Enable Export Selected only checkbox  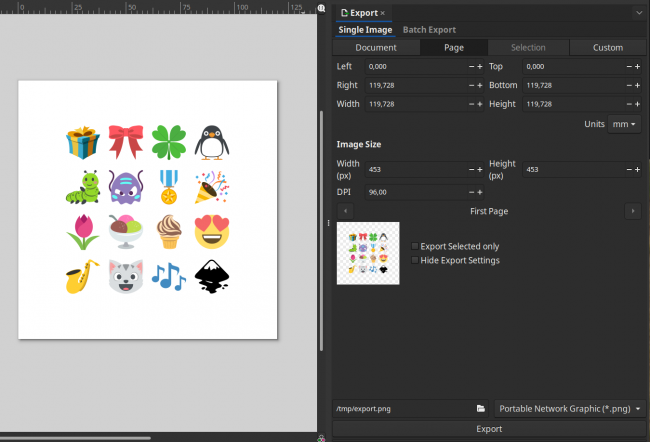[415, 246]
